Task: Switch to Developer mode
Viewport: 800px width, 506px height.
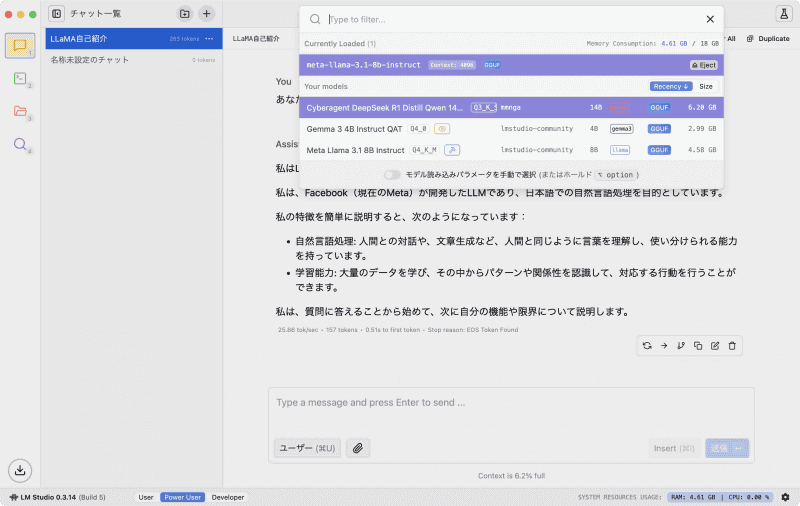Action: [228, 497]
